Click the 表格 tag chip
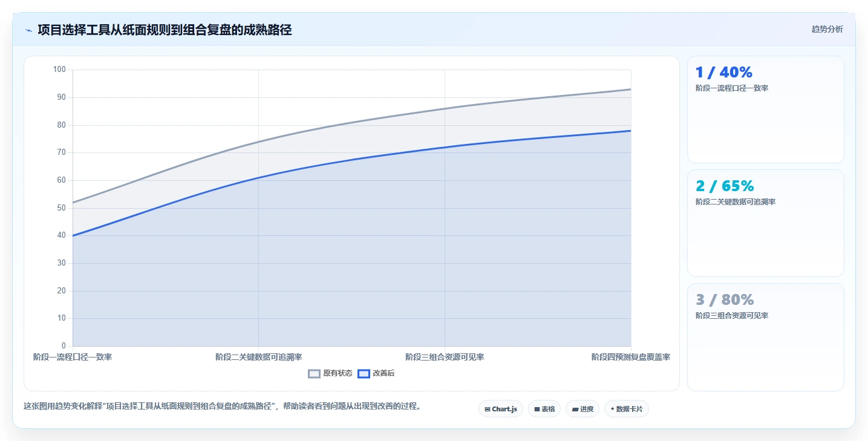The width and height of the screenshot is (868, 441). 544,409
